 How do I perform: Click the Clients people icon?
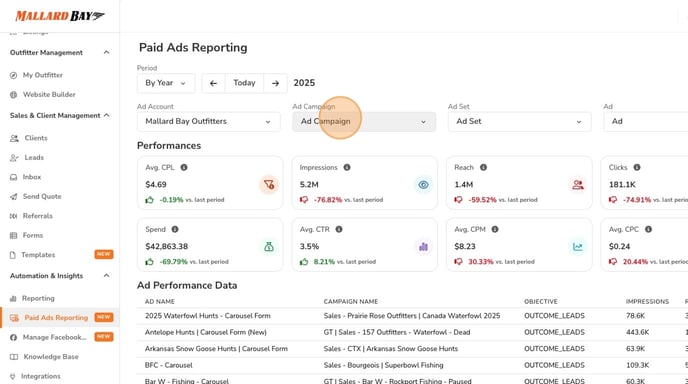(14, 138)
